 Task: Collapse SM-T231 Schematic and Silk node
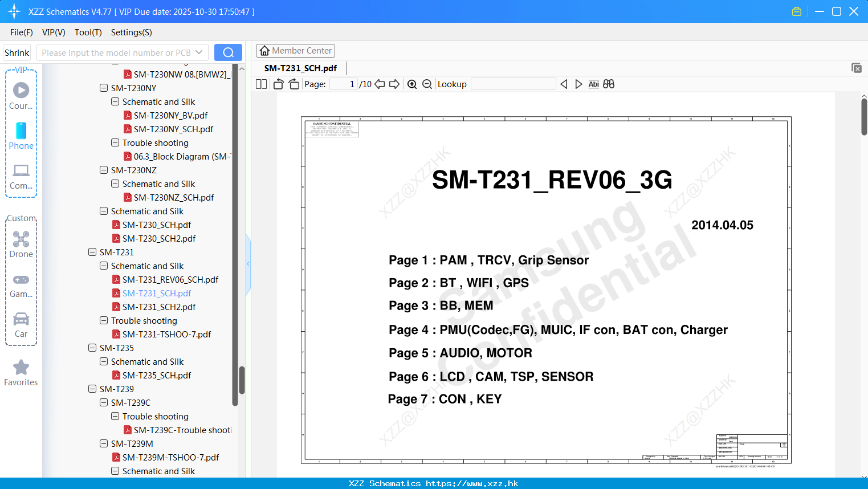[x=104, y=266]
